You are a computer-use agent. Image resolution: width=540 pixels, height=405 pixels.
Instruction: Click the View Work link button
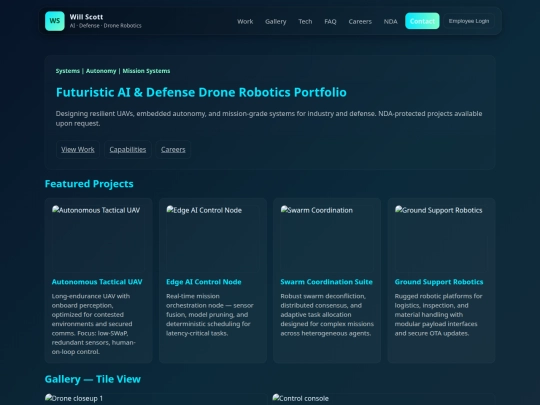(x=78, y=149)
